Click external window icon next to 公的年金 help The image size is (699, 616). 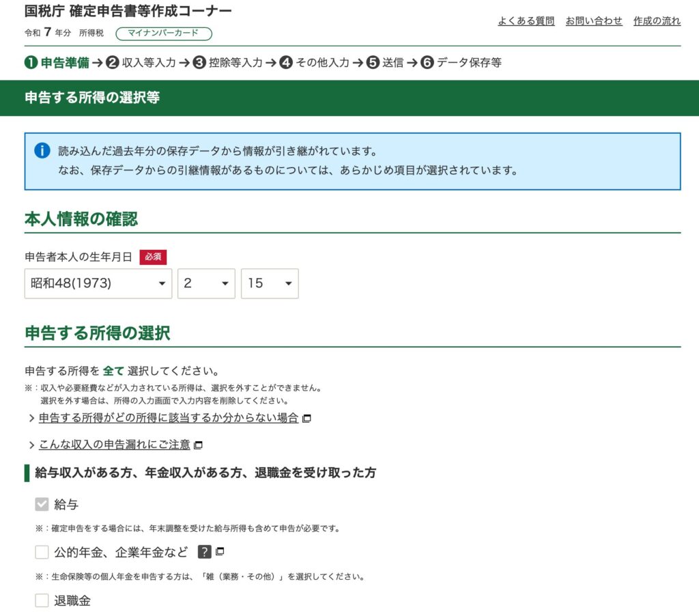coord(220,552)
